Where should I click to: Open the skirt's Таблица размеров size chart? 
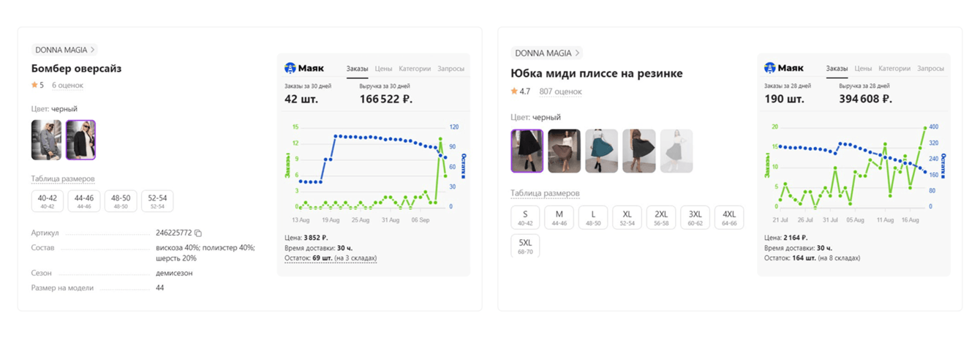click(545, 193)
